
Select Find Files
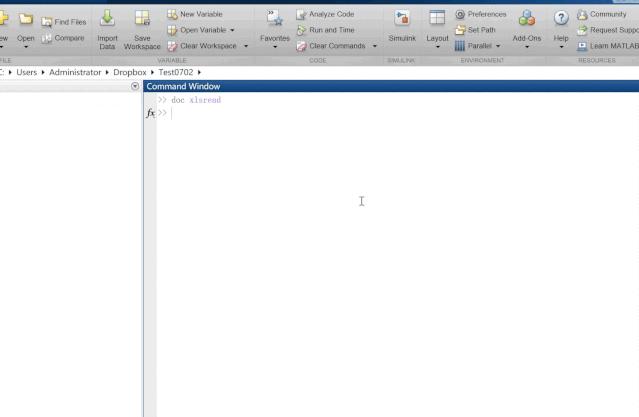click(64, 22)
